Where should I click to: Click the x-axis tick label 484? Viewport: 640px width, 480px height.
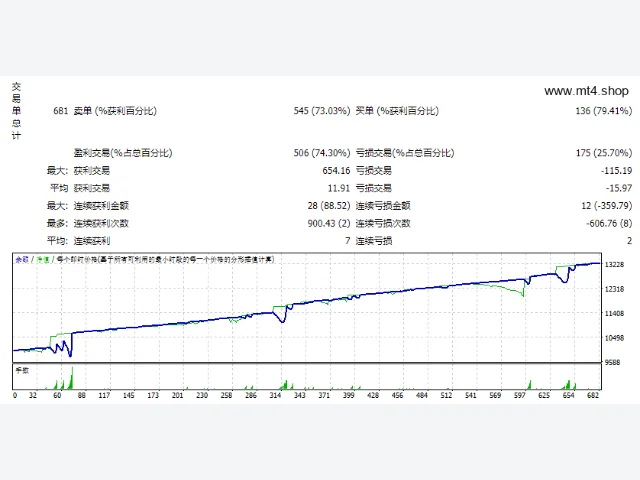[422, 395]
